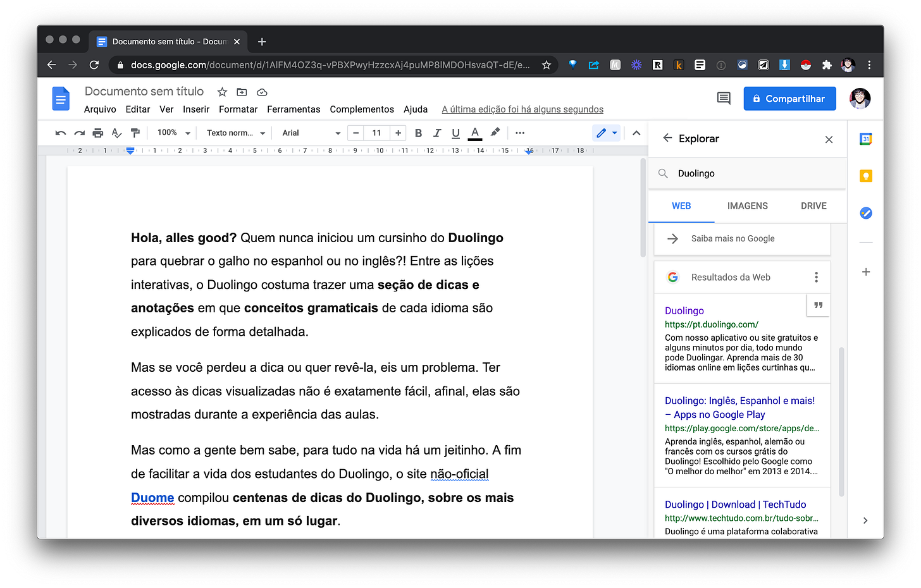Click the document title field
The width and height of the screenshot is (921, 588).
tap(144, 92)
